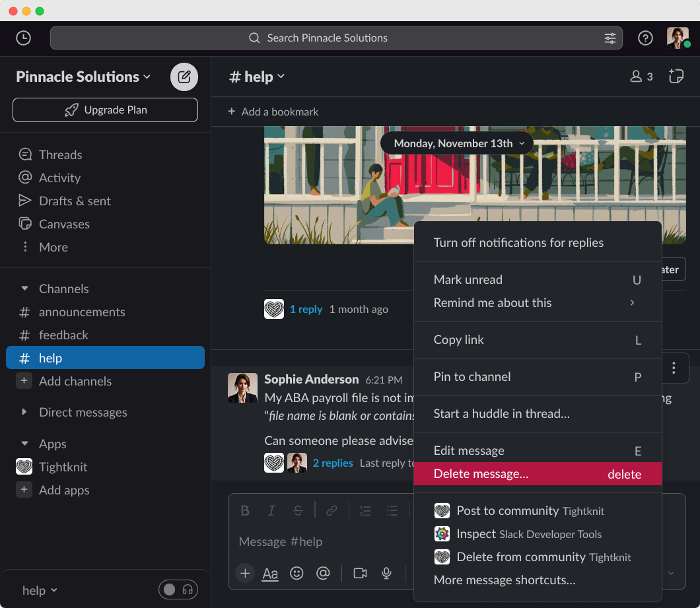The height and width of the screenshot is (608, 700).
Task: Choose Pin to channel
Action: 538,377
